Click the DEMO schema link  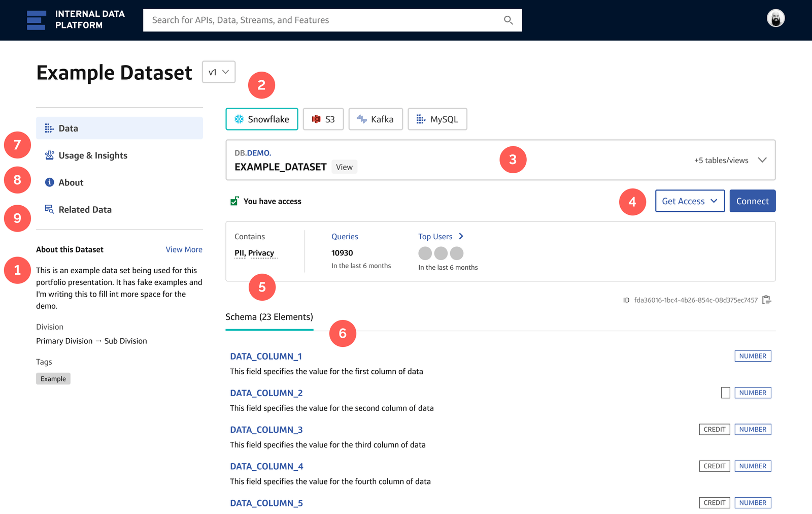click(259, 153)
